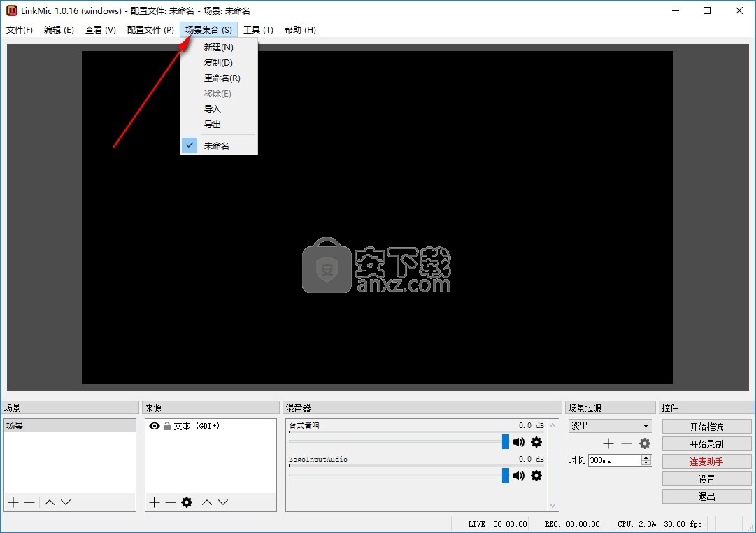
Task: Mute the ZegoInputAudio channel
Action: click(519, 476)
